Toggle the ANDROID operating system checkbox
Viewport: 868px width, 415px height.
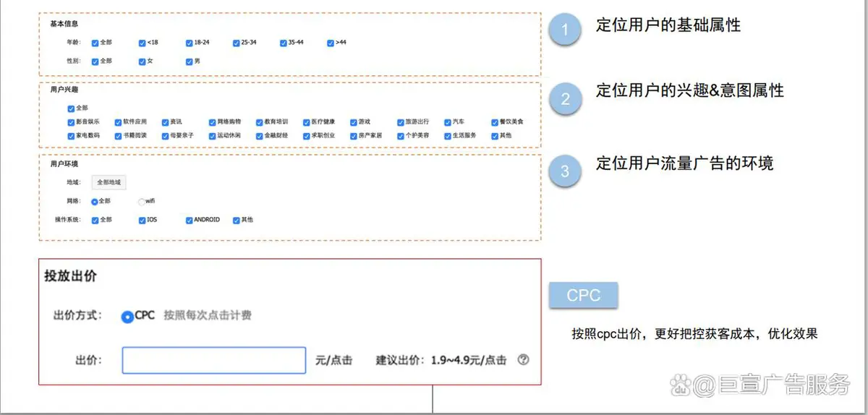(x=189, y=220)
